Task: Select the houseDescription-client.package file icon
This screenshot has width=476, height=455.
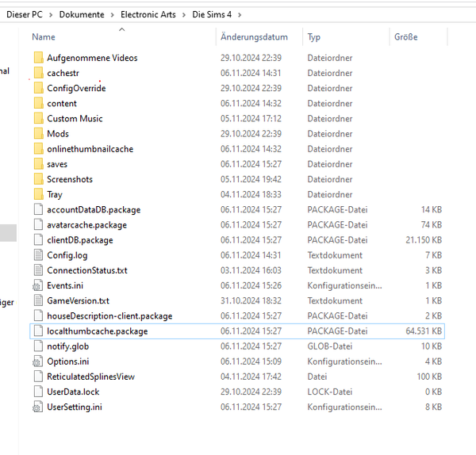Action: 38,315
